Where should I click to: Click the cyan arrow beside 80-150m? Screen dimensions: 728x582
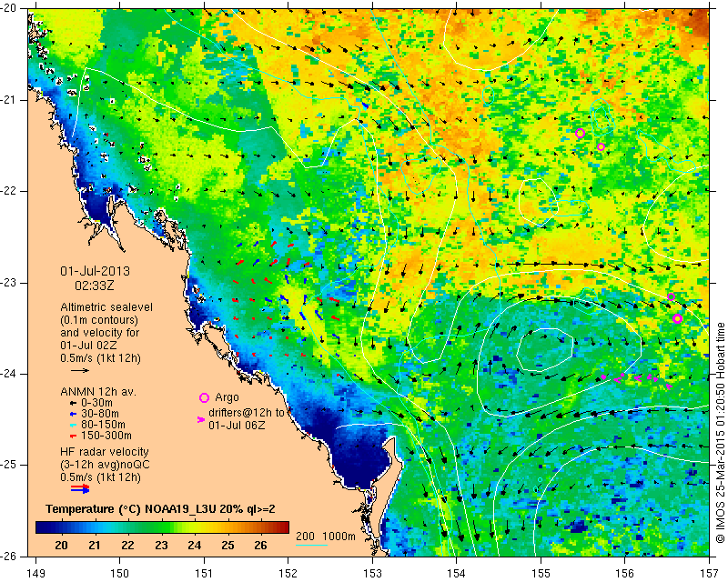click(x=73, y=425)
